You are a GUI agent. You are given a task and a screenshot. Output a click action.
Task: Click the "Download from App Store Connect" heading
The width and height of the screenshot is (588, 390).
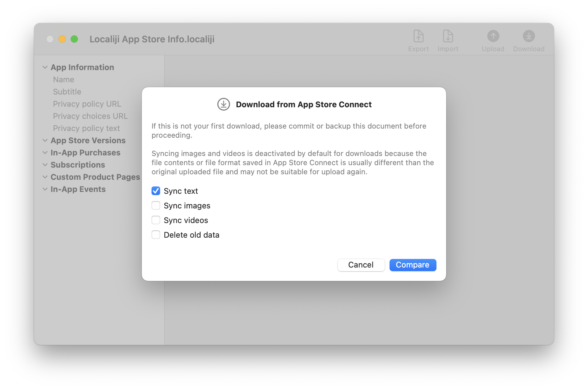[x=304, y=105]
